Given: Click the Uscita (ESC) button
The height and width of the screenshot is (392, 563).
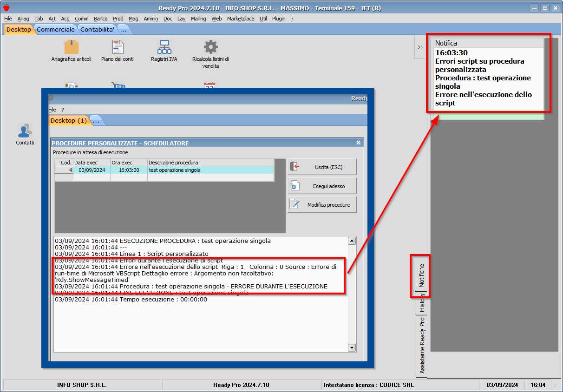Looking at the screenshot, I should coord(322,167).
